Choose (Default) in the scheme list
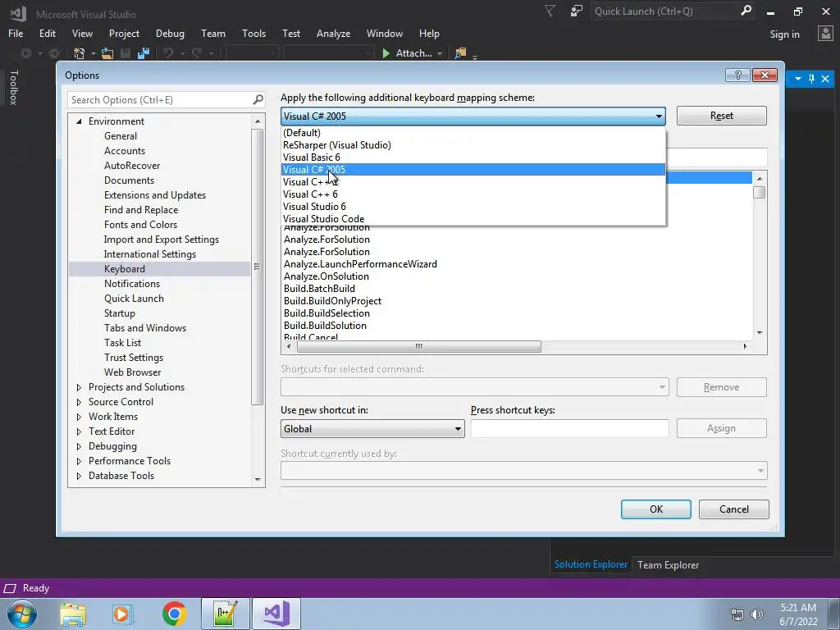 point(473,133)
